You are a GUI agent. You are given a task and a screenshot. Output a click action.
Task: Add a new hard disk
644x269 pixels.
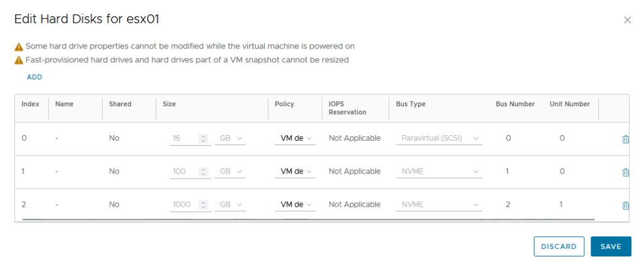pyautogui.click(x=35, y=77)
